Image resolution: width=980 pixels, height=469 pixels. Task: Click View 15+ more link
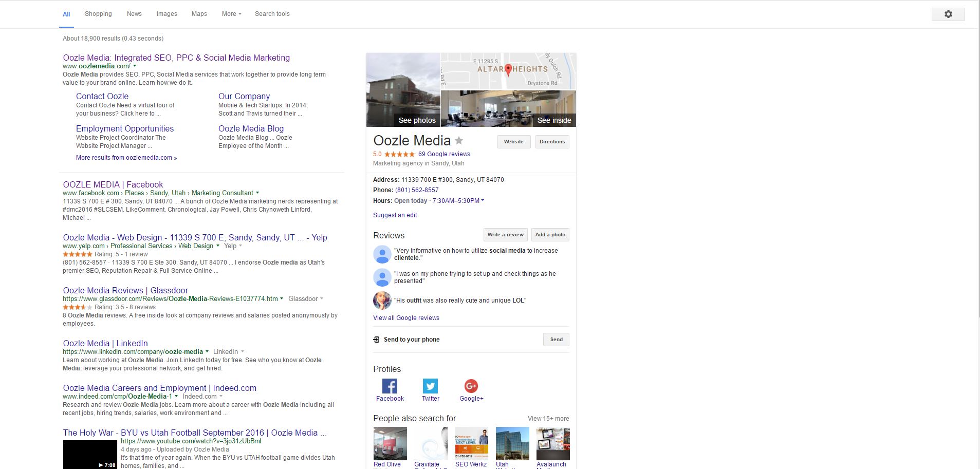548,419
